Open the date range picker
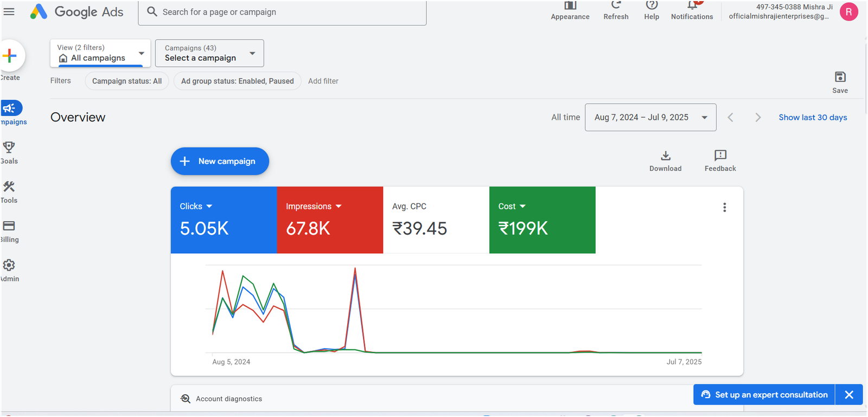The width and height of the screenshot is (868, 417). coord(650,117)
